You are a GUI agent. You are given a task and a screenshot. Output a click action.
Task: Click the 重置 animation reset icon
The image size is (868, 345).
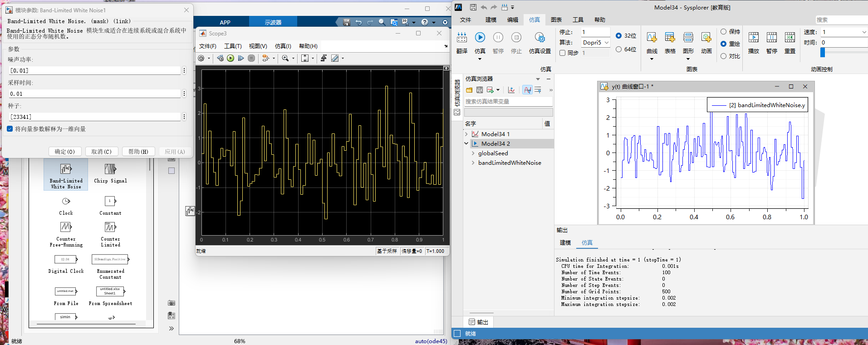790,37
